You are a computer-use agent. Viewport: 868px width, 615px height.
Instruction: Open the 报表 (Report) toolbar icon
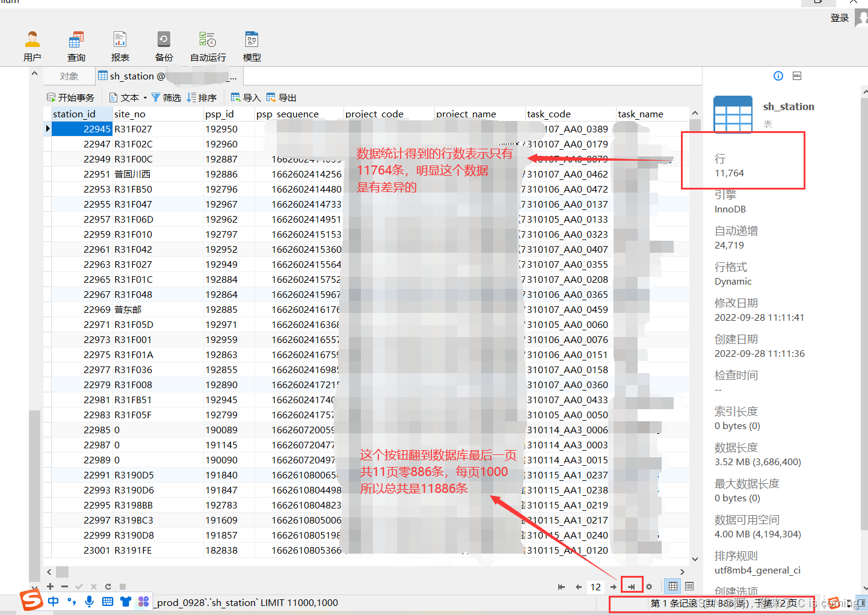pos(120,46)
